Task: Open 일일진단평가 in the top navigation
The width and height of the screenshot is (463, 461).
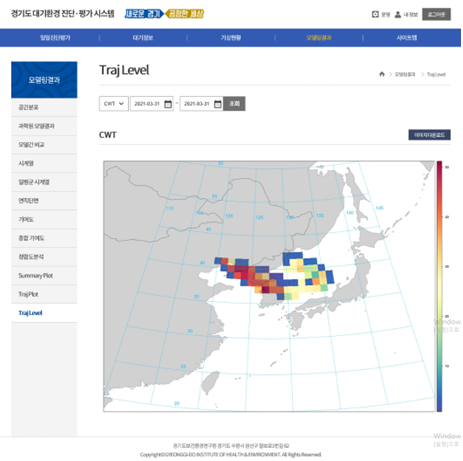Action: [x=55, y=38]
